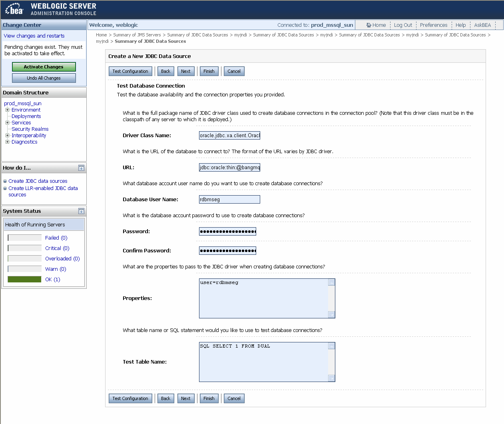Click bottom Next button
Viewport: 504px width, 424px height.
pyautogui.click(x=186, y=398)
